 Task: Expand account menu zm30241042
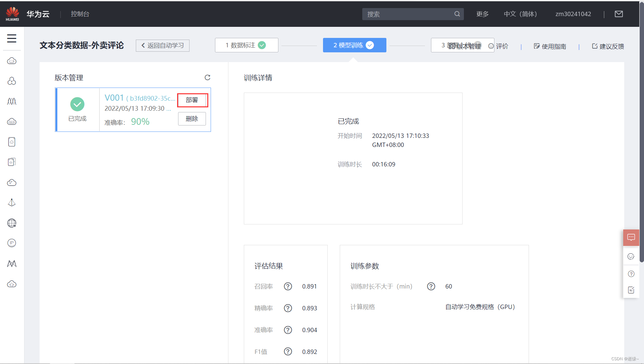tap(573, 14)
